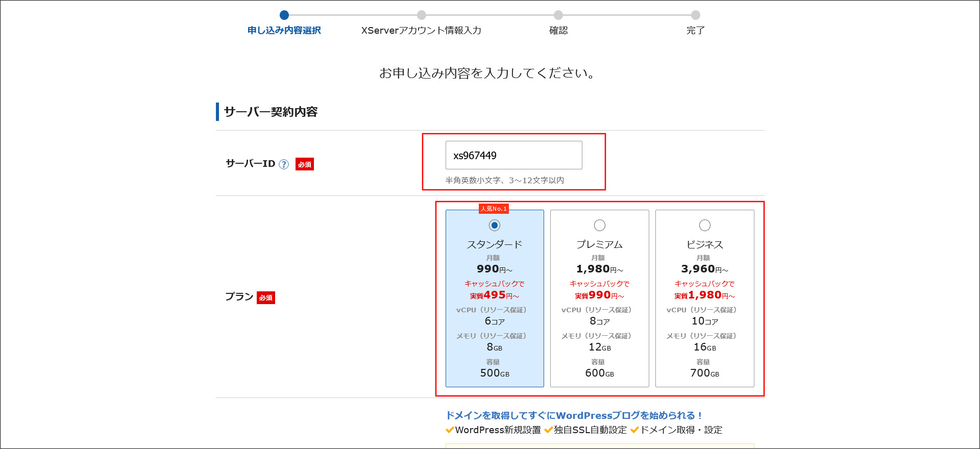Image resolution: width=980 pixels, height=449 pixels.
Task: Select the ビジネス plan radio button
Action: point(705,225)
